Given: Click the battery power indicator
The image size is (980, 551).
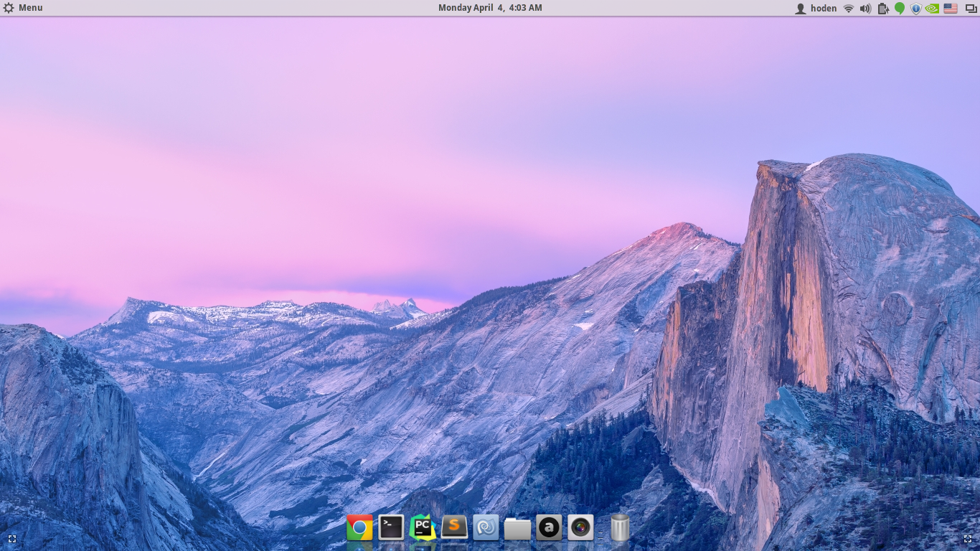Looking at the screenshot, I should [883, 9].
